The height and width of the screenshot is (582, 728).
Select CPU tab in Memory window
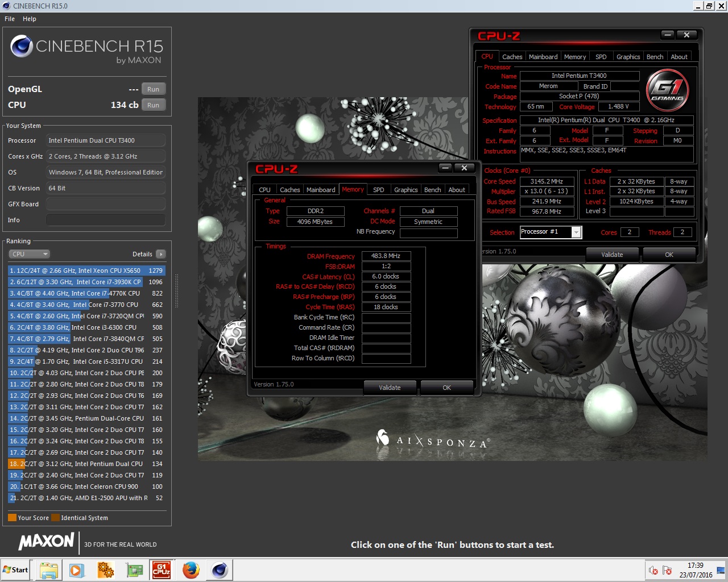[x=265, y=190]
